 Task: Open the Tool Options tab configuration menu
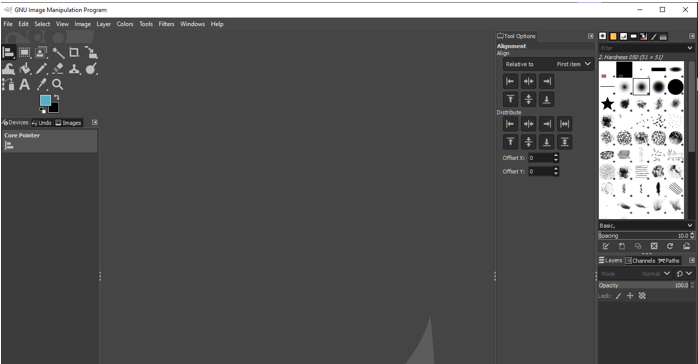pos(591,36)
